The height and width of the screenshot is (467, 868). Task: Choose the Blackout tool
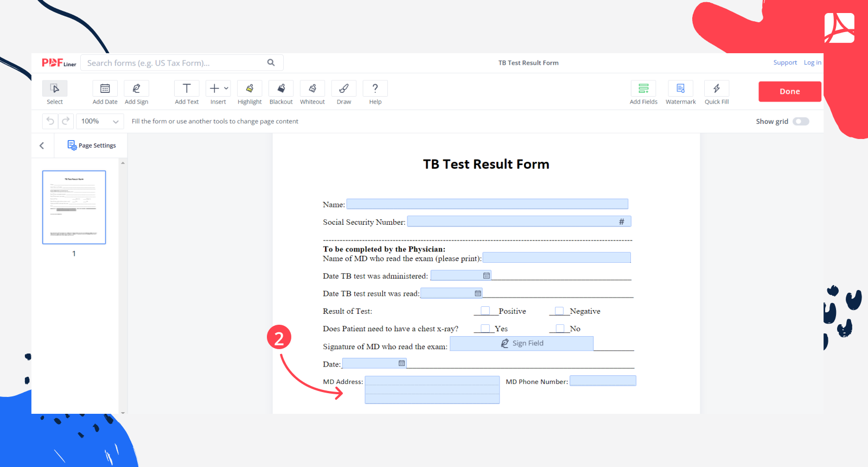point(281,89)
